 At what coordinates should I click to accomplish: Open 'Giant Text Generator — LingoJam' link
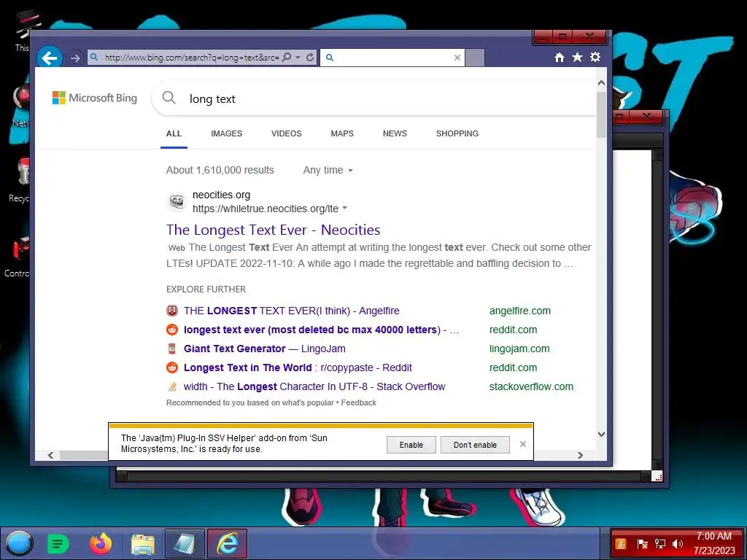pos(264,349)
